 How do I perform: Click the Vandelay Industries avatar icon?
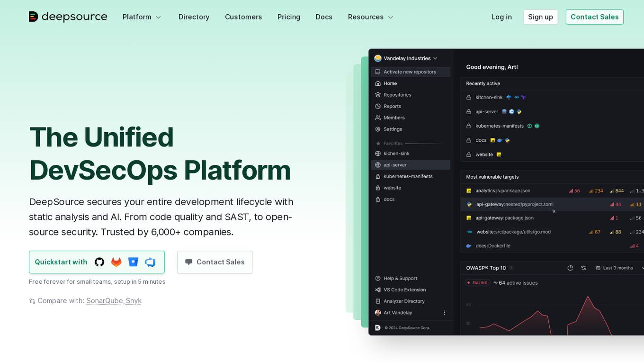378,58
